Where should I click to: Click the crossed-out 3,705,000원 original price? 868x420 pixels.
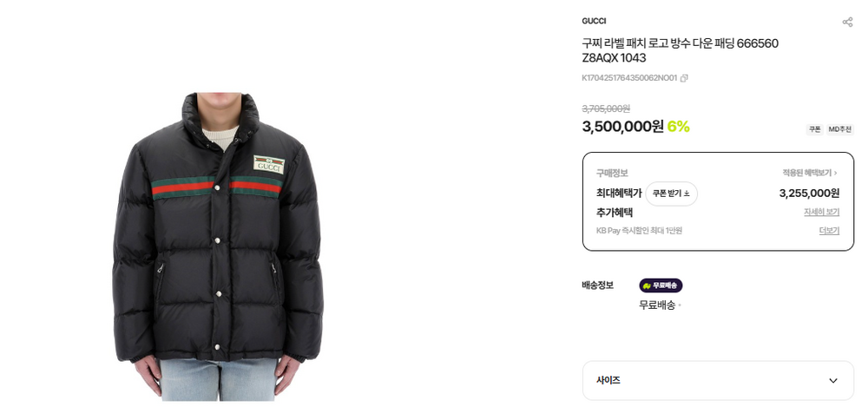tap(606, 109)
